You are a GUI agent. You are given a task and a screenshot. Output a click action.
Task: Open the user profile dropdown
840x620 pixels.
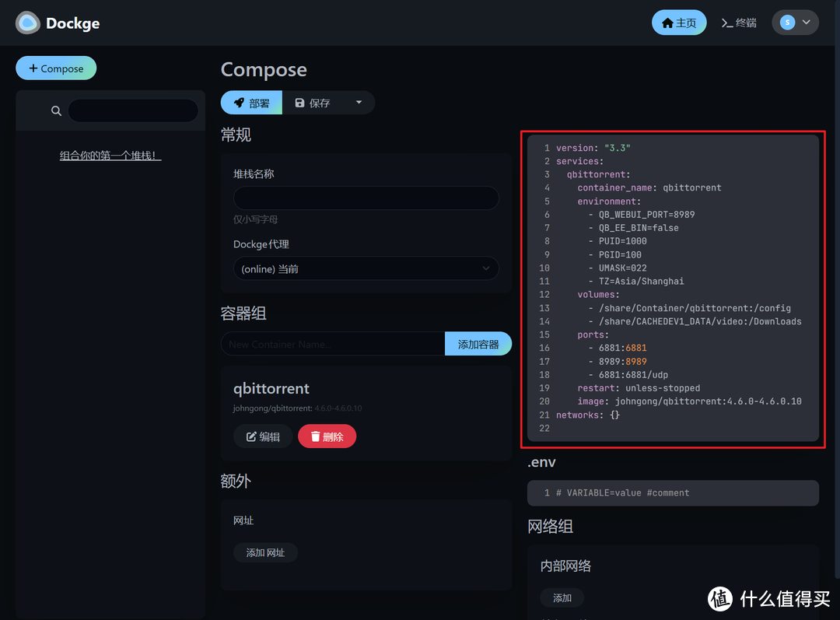795,23
